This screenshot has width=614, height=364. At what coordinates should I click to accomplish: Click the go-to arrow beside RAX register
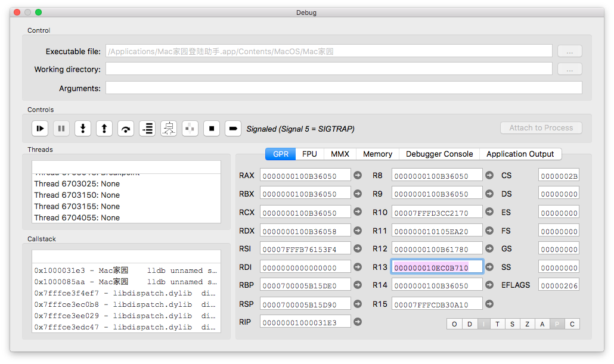point(358,175)
